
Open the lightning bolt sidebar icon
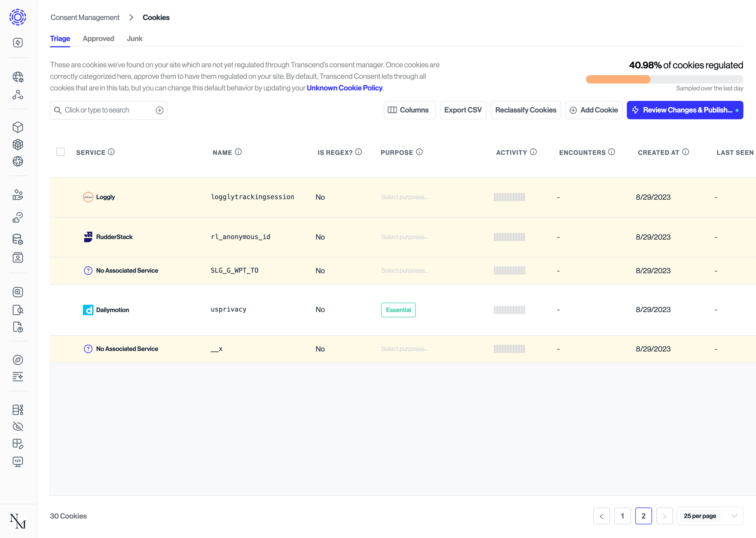[x=18, y=42]
